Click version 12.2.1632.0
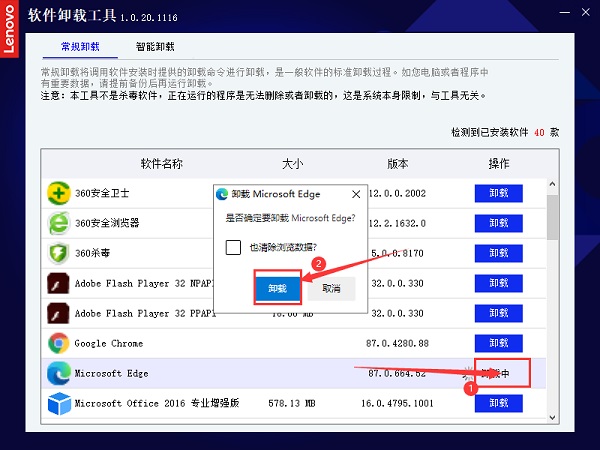Screen dimensions: 600x450 398,223
